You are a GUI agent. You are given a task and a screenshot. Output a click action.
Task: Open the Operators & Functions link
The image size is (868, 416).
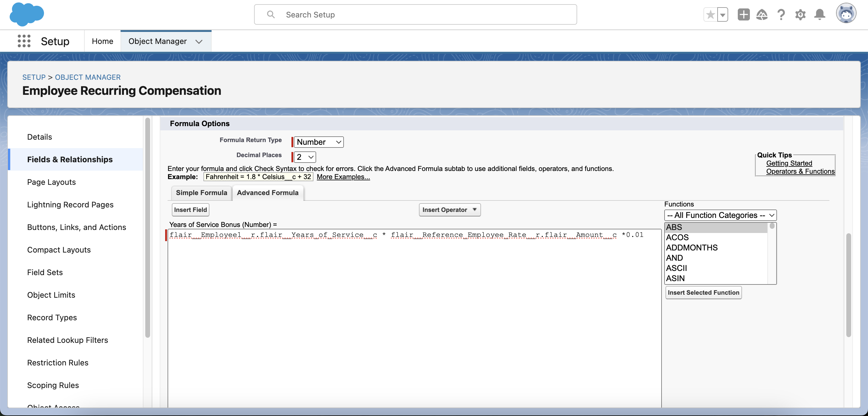800,171
